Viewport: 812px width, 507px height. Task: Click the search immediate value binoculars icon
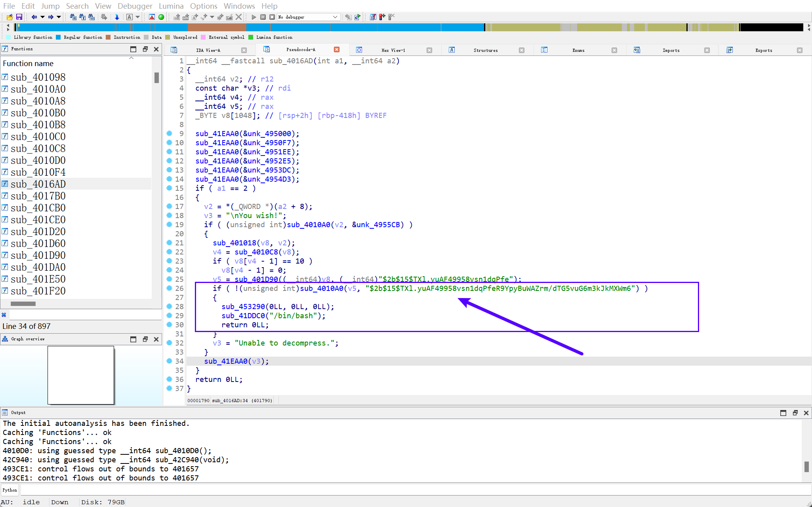tap(73, 17)
